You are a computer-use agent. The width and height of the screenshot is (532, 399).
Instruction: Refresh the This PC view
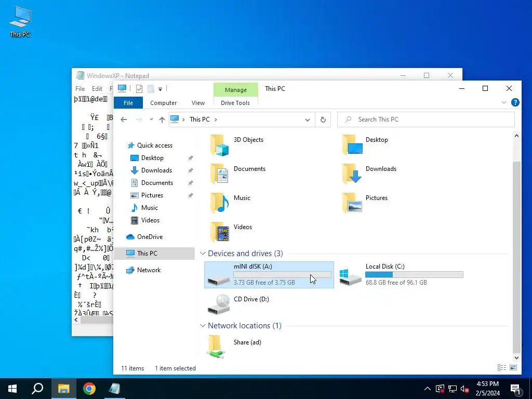323,120
